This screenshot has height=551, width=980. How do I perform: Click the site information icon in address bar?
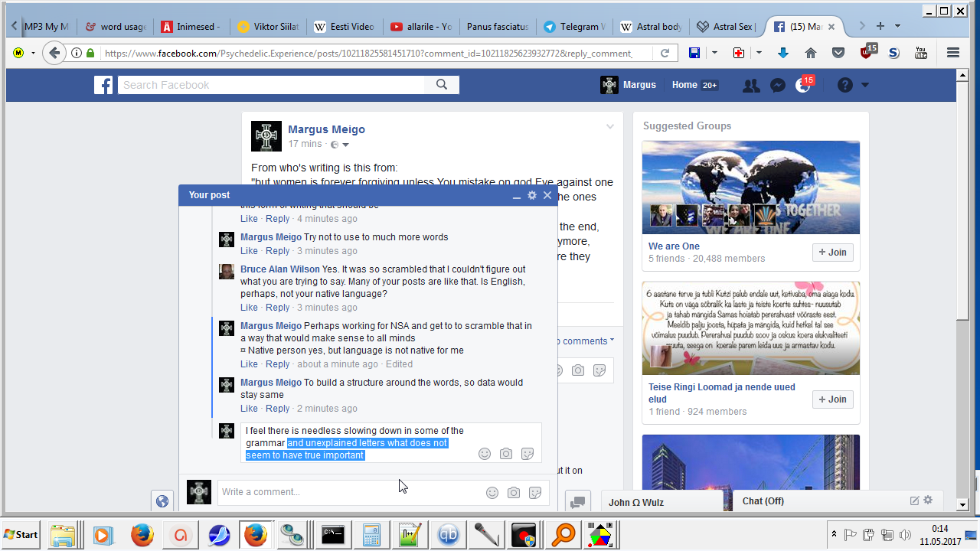(x=77, y=54)
